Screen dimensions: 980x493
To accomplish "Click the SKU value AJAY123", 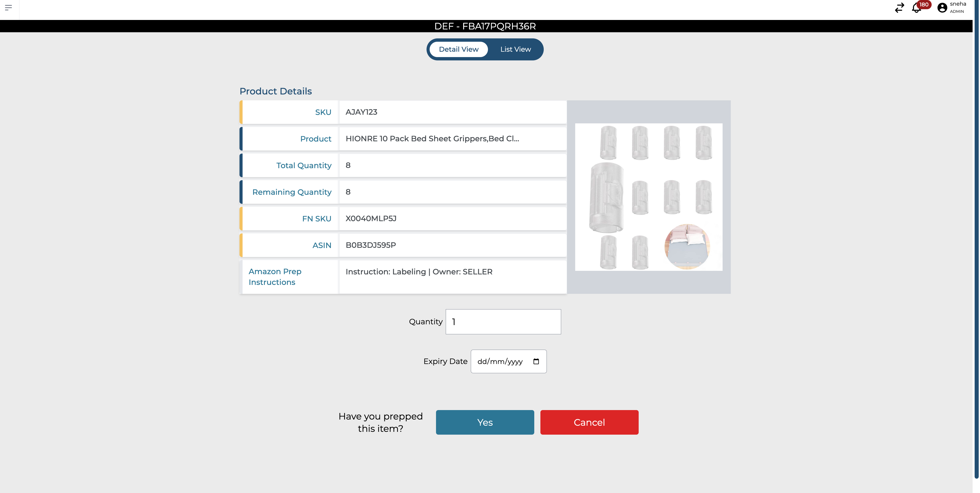I will pyautogui.click(x=361, y=112).
